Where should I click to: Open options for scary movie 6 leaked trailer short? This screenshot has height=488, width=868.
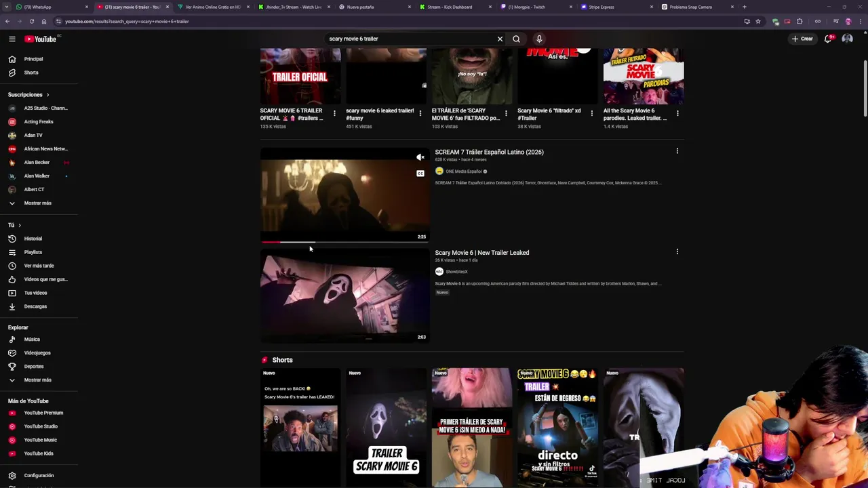point(420,113)
